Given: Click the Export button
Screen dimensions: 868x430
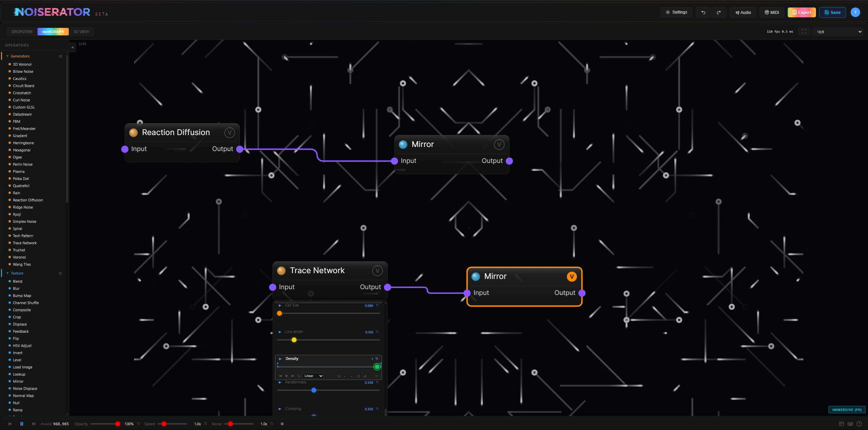Looking at the screenshot, I should [x=801, y=12].
